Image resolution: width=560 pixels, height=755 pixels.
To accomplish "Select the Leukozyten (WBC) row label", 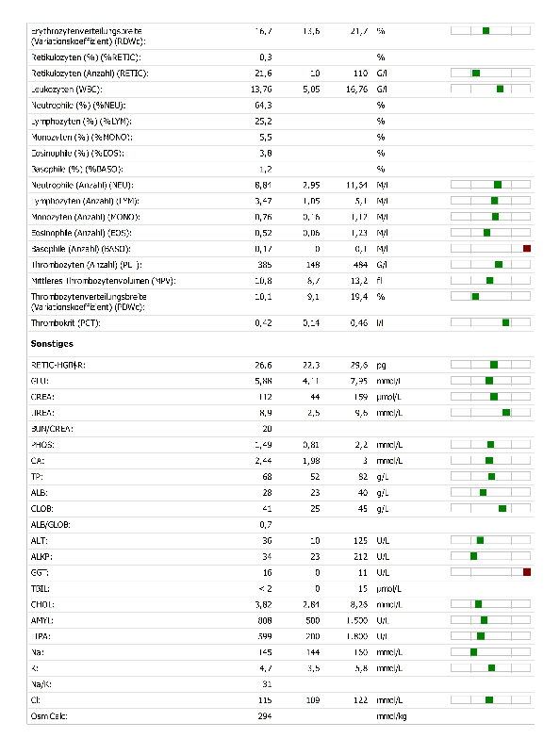I will point(67,90).
